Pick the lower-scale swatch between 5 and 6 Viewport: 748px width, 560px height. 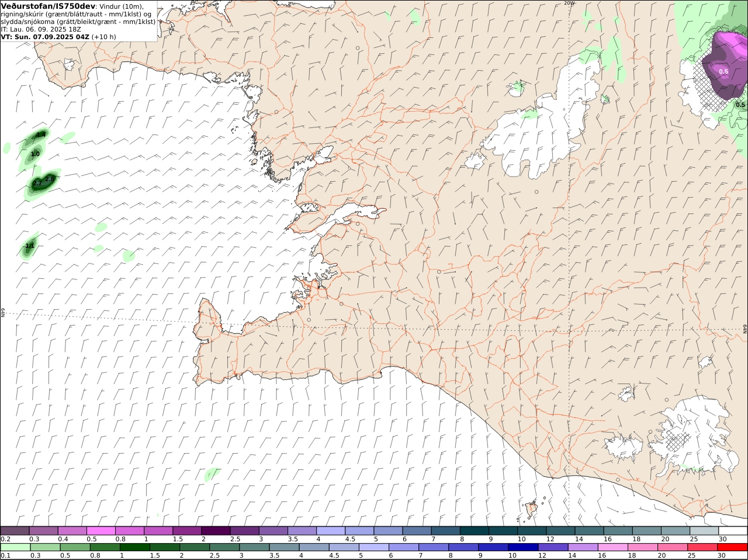(x=375, y=547)
